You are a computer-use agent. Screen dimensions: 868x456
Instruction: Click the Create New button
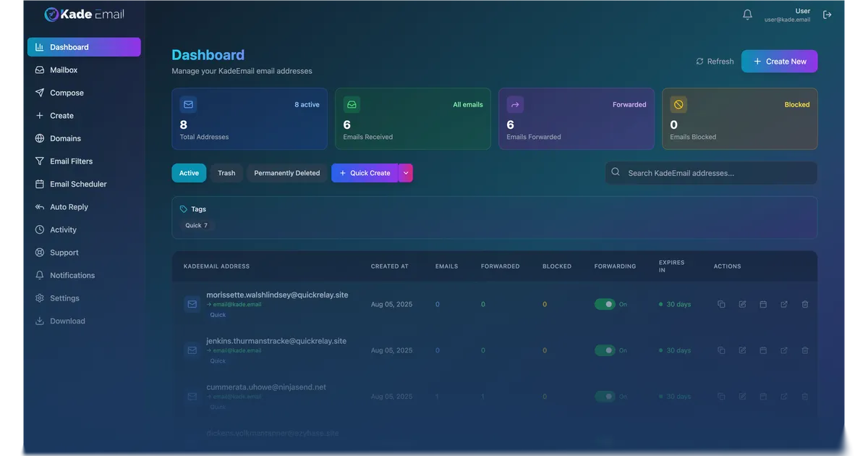(779, 62)
